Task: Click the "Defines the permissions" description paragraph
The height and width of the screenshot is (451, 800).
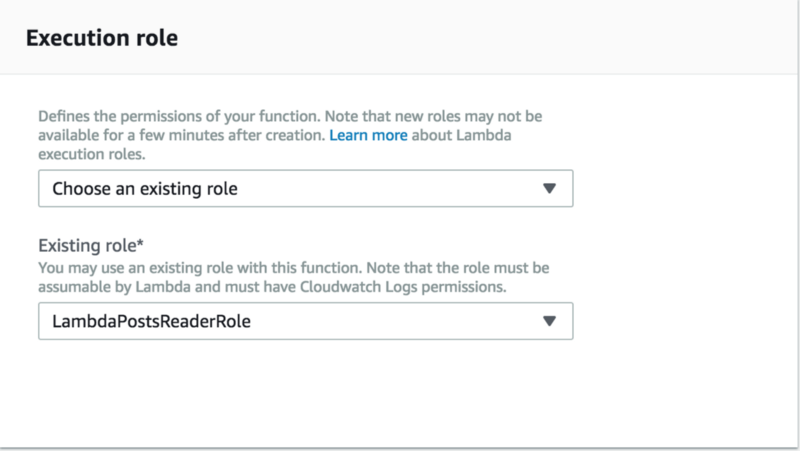Action: coord(290,135)
